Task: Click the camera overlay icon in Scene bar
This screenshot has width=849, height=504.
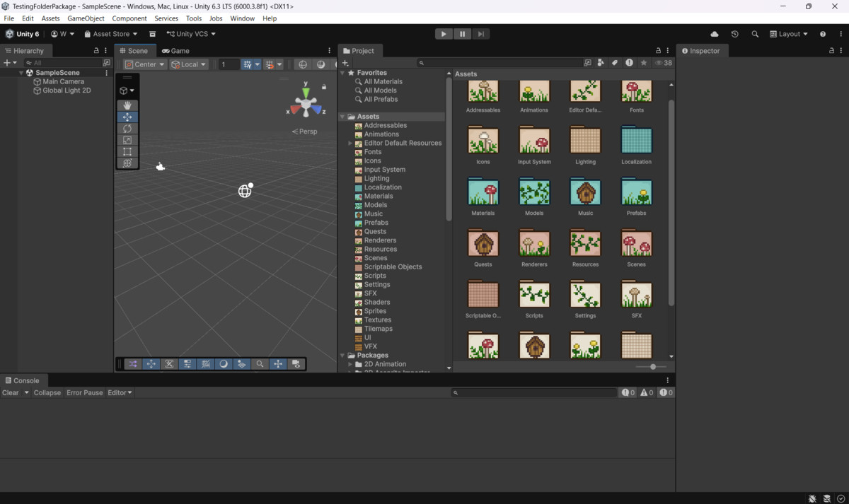Action: coord(296,364)
